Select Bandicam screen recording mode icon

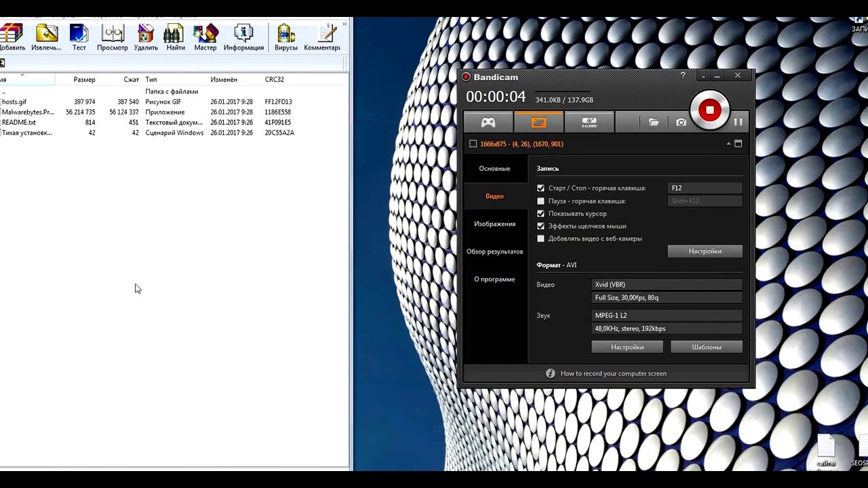point(538,122)
